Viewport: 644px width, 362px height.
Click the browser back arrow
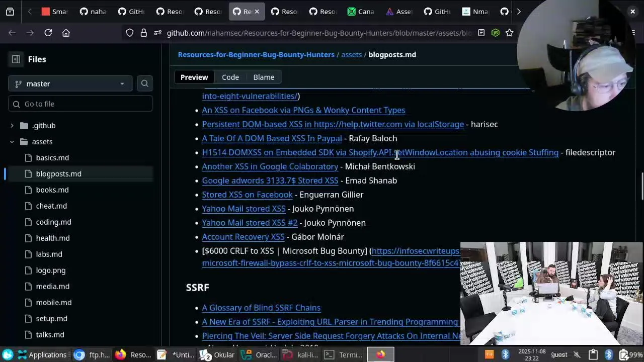[12, 33]
